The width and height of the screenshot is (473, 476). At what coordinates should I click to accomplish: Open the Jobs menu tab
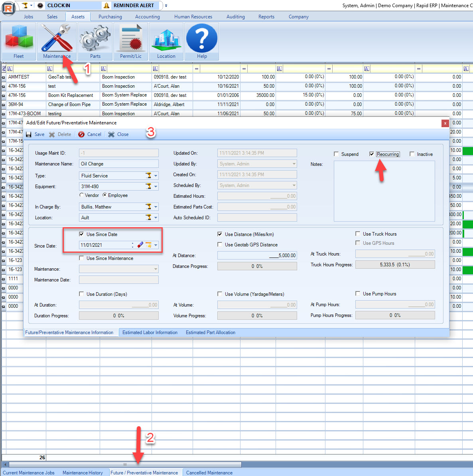[x=29, y=17]
